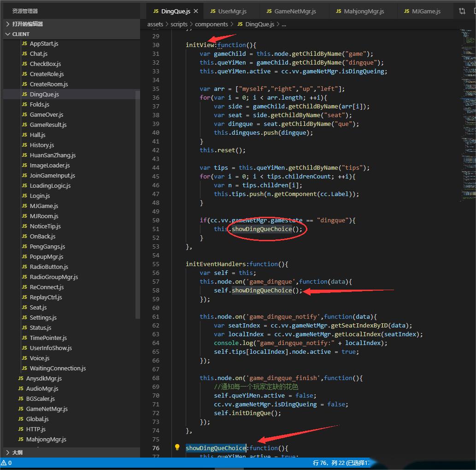Expand the 打开的编辑器 section

click(x=28, y=24)
